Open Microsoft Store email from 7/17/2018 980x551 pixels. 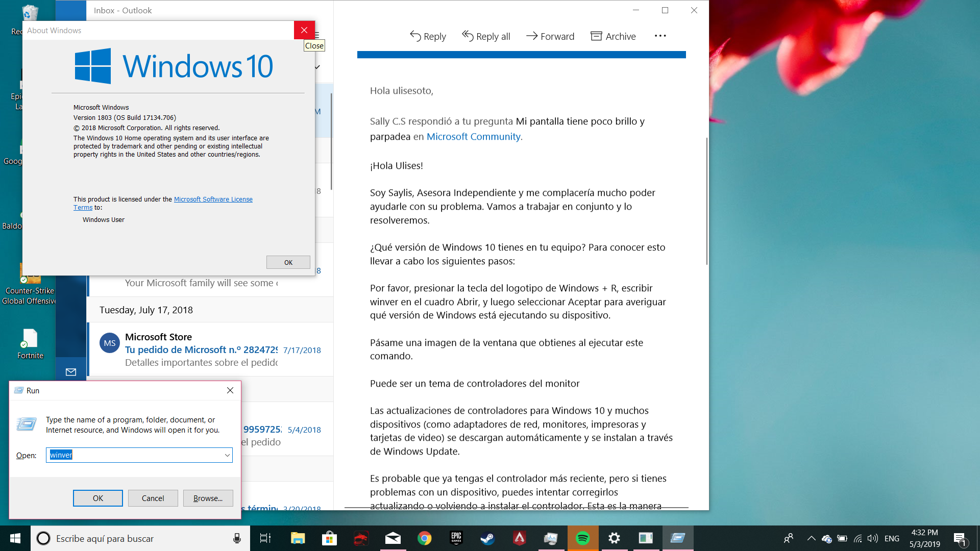211,349
